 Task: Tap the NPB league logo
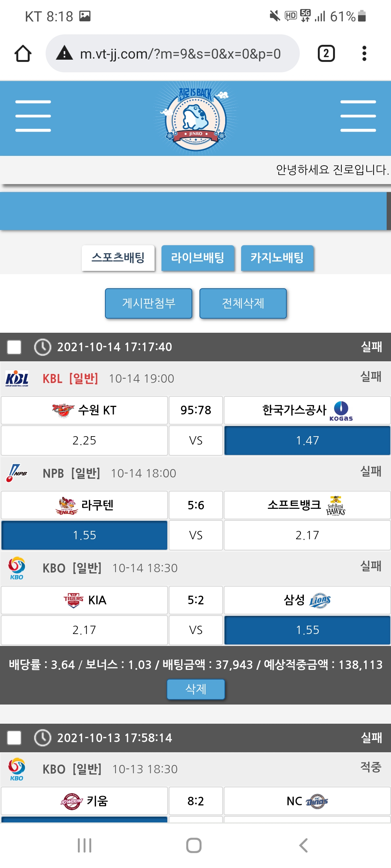[17, 473]
